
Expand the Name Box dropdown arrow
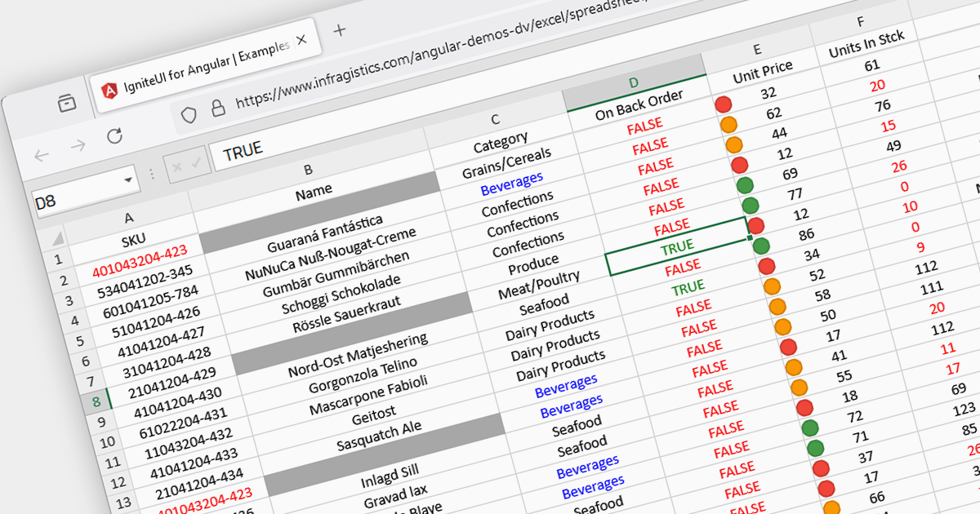(x=128, y=179)
